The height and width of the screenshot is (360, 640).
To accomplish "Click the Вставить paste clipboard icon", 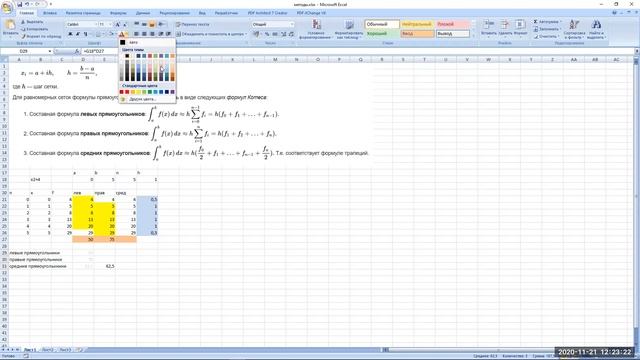I will [x=10, y=25].
